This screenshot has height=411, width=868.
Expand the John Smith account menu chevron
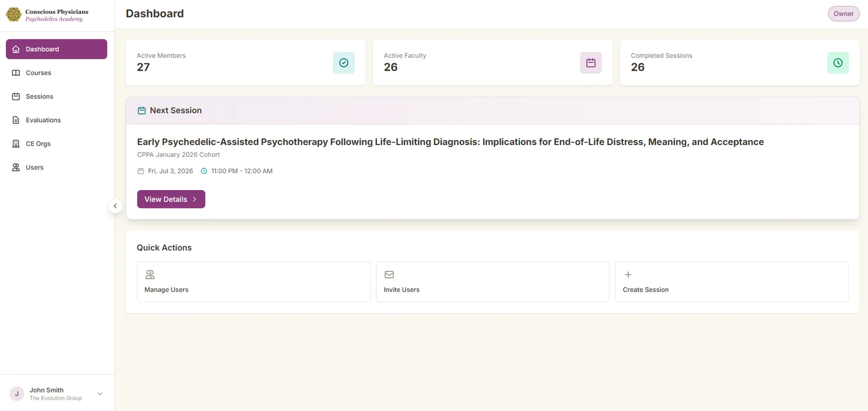pos(100,394)
